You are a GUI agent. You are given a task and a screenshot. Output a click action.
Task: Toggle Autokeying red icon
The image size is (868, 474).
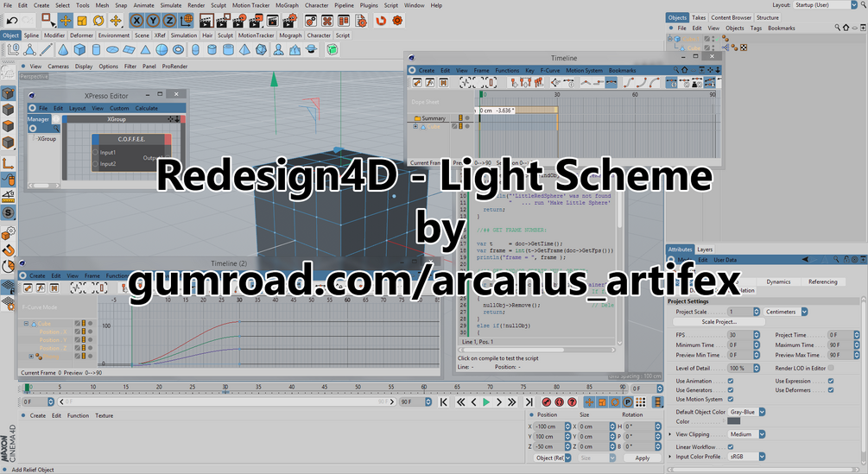tap(559, 402)
